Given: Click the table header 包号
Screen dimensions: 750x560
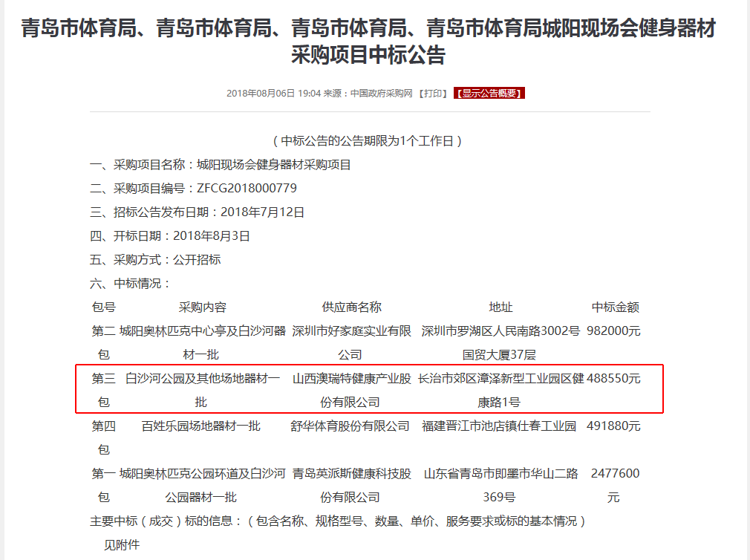Looking at the screenshot, I should [x=104, y=307].
